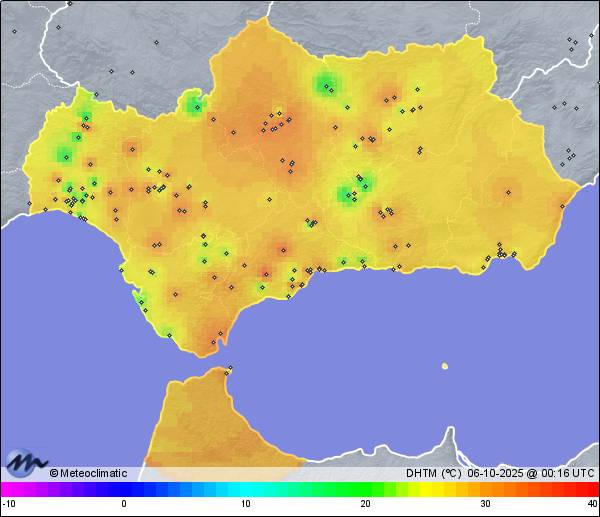Click the isolated station marker in the top-left corner

pyautogui.click(x=15, y=30)
